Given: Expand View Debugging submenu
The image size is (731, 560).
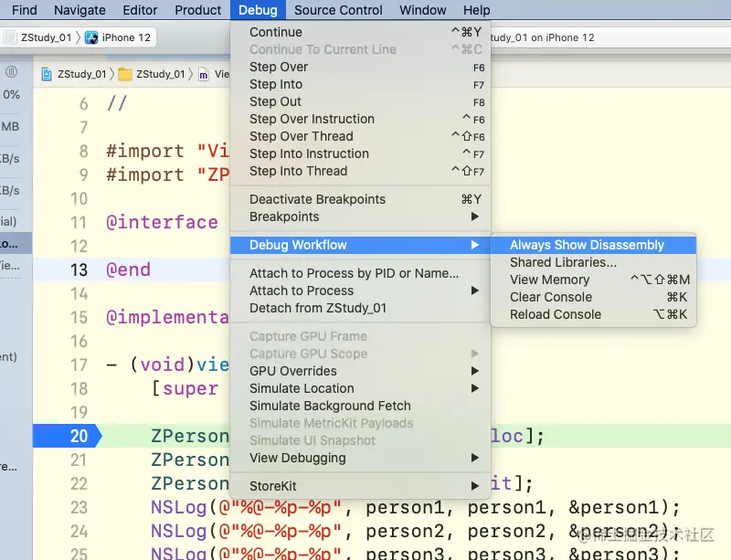Looking at the screenshot, I should point(360,458).
